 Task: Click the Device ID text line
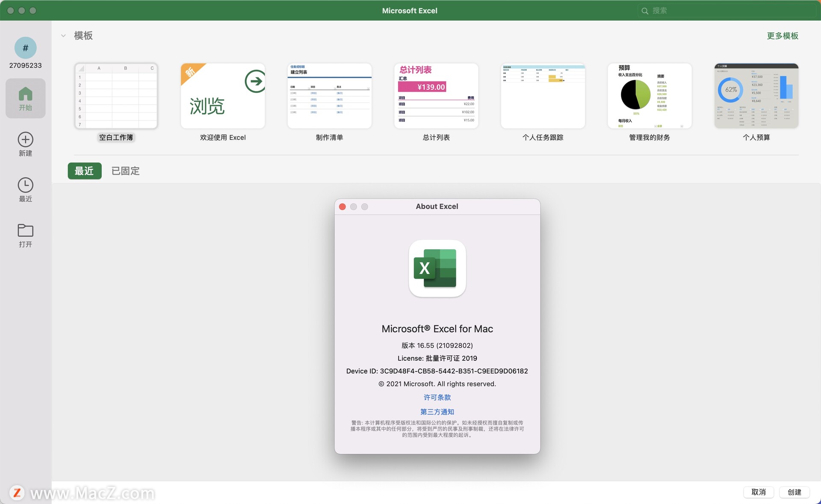[x=437, y=371]
